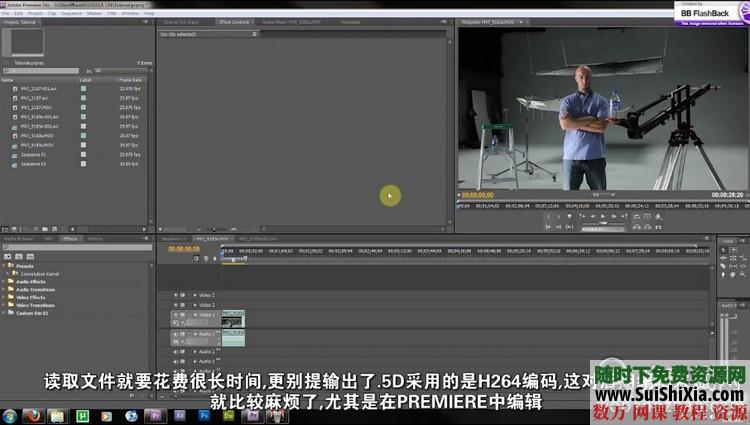
Task: Select the Hand tool
Action: tap(733, 274)
